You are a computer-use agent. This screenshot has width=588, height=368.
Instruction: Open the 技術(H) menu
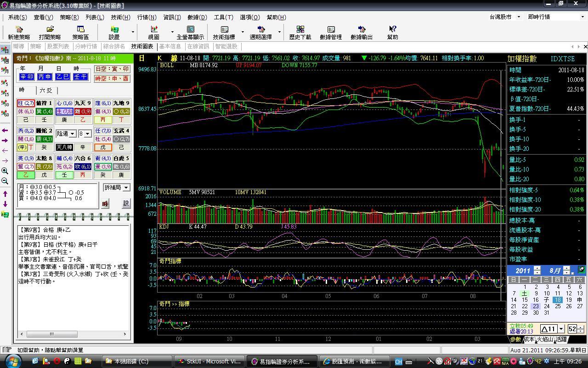coord(120,17)
